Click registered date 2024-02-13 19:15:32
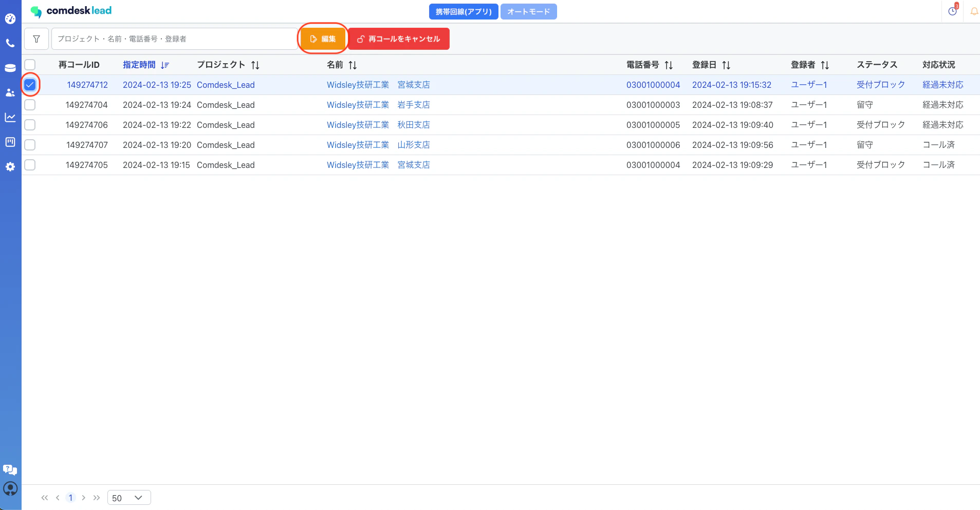 click(x=732, y=85)
